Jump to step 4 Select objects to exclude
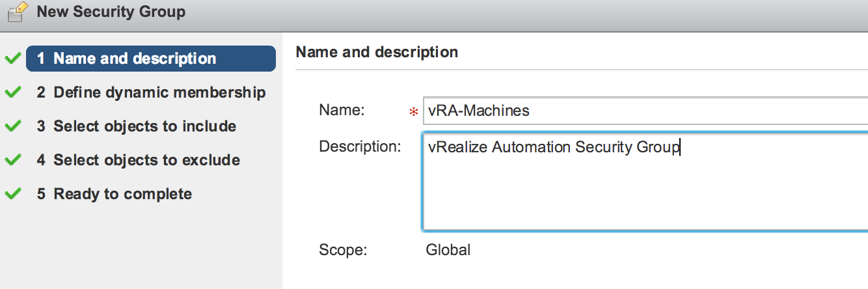Viewport: 868px width, 289px height. (x=138, y=160)
